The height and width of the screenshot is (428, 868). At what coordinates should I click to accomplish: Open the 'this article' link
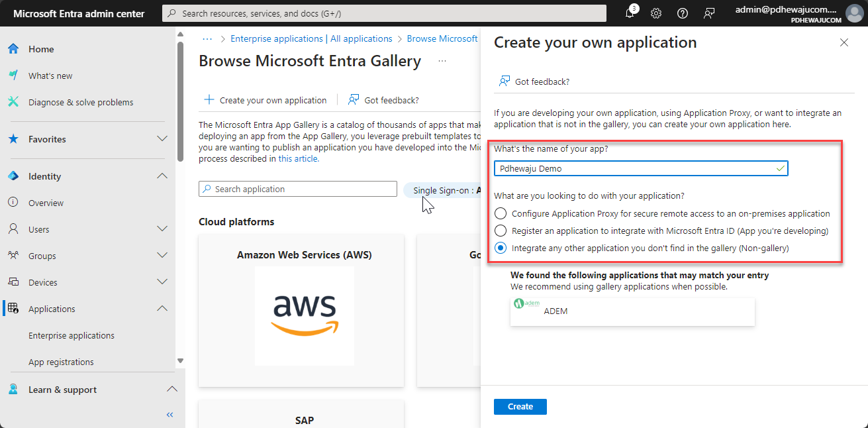[x=298, y=158]
